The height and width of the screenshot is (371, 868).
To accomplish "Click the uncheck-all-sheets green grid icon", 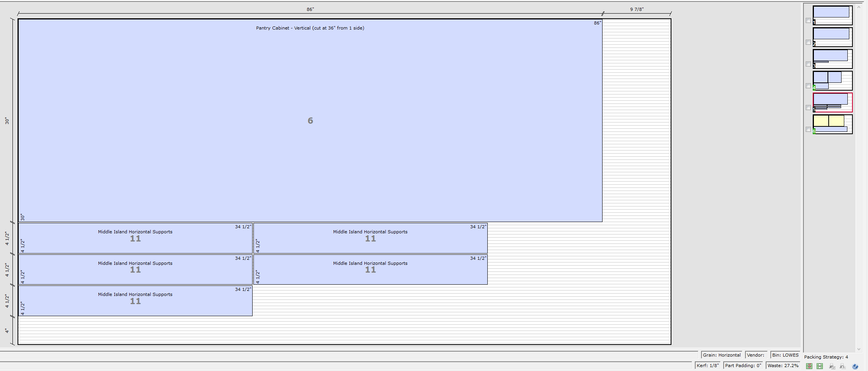I will click(819, 366).
